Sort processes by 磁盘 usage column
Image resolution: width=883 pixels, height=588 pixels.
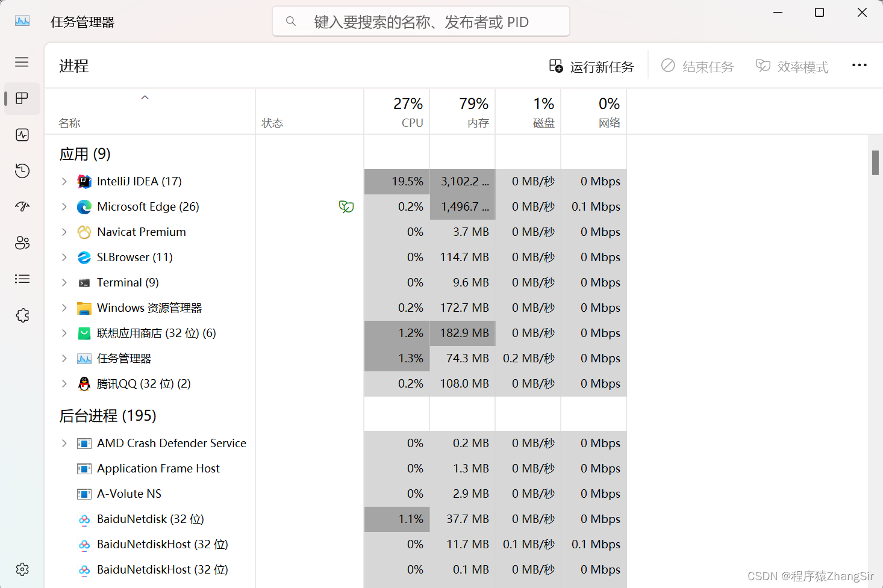[x=528, y=112]
